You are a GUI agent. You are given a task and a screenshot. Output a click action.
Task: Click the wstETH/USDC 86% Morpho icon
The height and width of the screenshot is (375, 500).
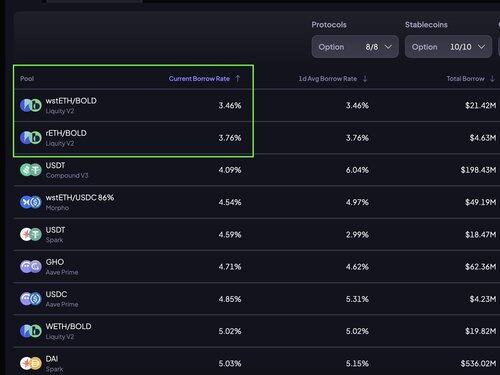(31, 202)
